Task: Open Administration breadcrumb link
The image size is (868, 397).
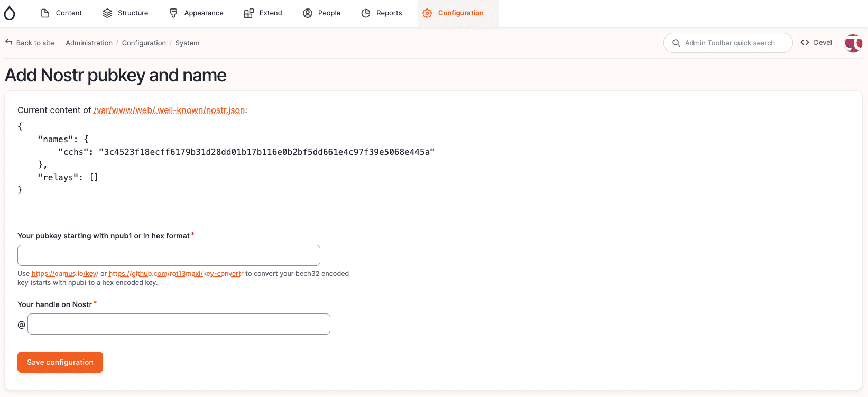Action: click(89, 43)
